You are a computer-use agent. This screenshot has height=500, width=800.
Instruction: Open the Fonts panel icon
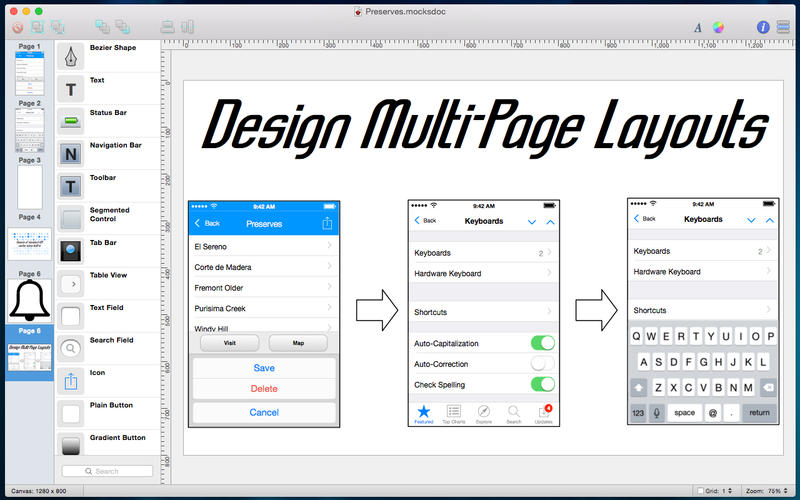[698, 28]
